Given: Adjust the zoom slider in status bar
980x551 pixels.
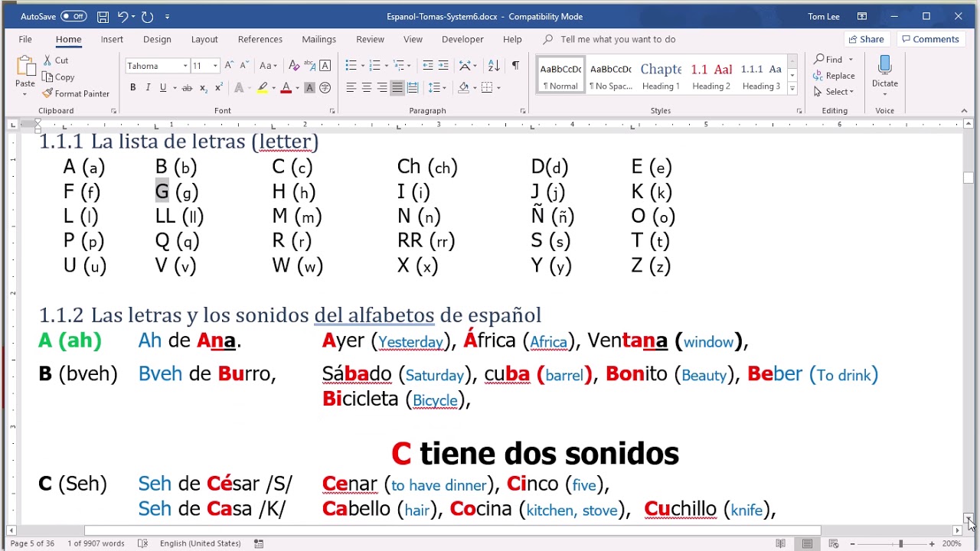Looking at the screenshot, I should (x=900, y=543).
